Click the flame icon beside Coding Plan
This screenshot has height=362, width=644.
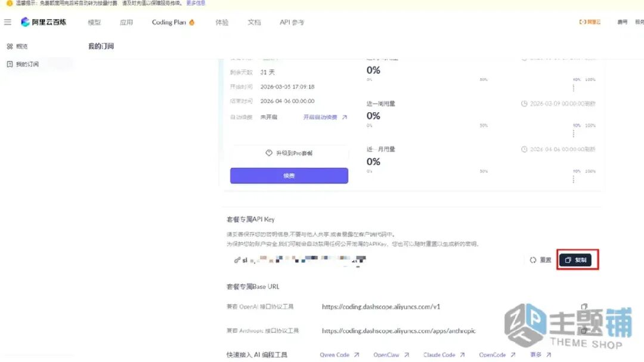point(192,22)
